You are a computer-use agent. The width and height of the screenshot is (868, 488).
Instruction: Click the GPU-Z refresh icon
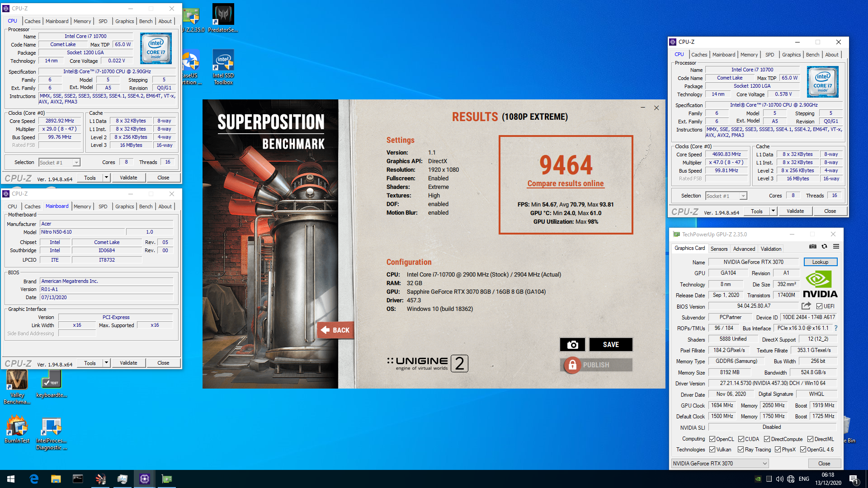tap(824, 247)
